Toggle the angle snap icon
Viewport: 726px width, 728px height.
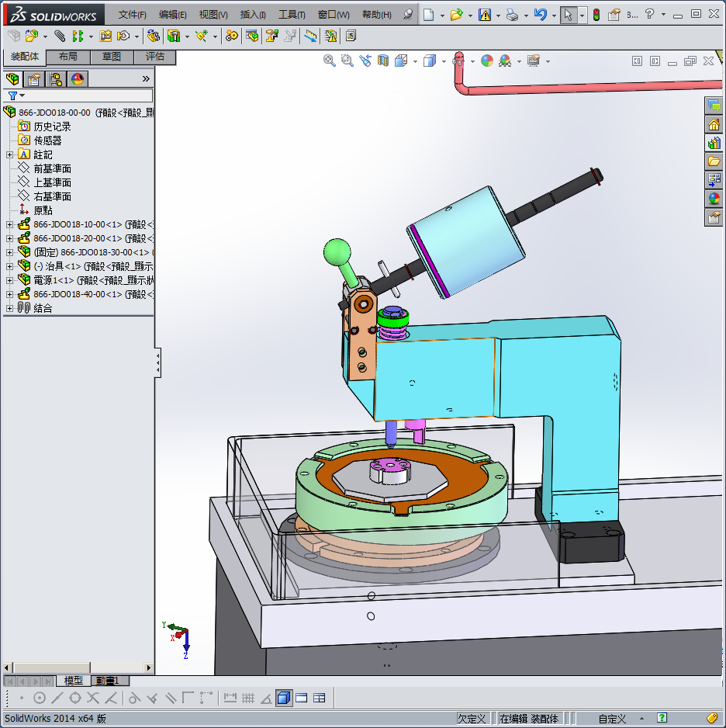click(266, 698)
